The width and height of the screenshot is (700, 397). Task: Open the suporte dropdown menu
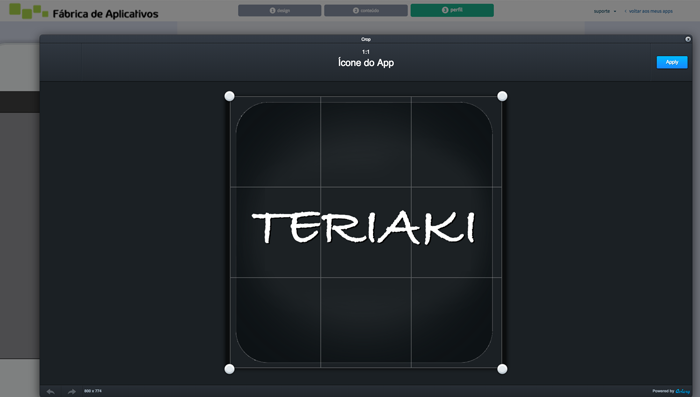point(605,11)
